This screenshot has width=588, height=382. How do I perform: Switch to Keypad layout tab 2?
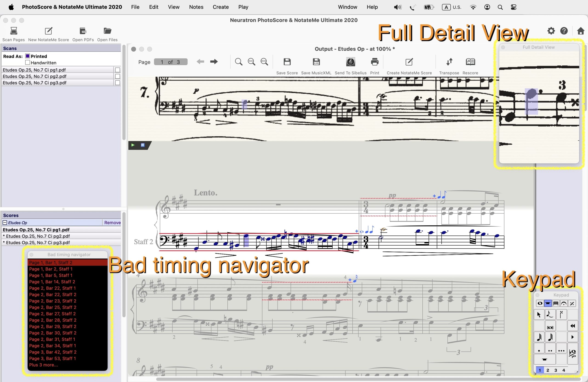pos(548,370)
